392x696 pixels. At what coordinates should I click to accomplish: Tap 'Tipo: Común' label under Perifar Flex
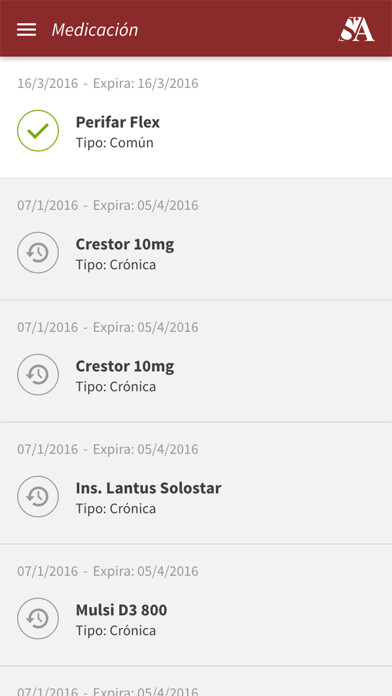coord(115,143)
